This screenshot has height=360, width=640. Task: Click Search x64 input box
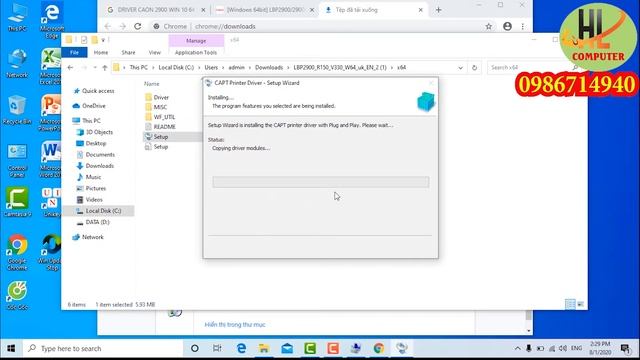531,68
